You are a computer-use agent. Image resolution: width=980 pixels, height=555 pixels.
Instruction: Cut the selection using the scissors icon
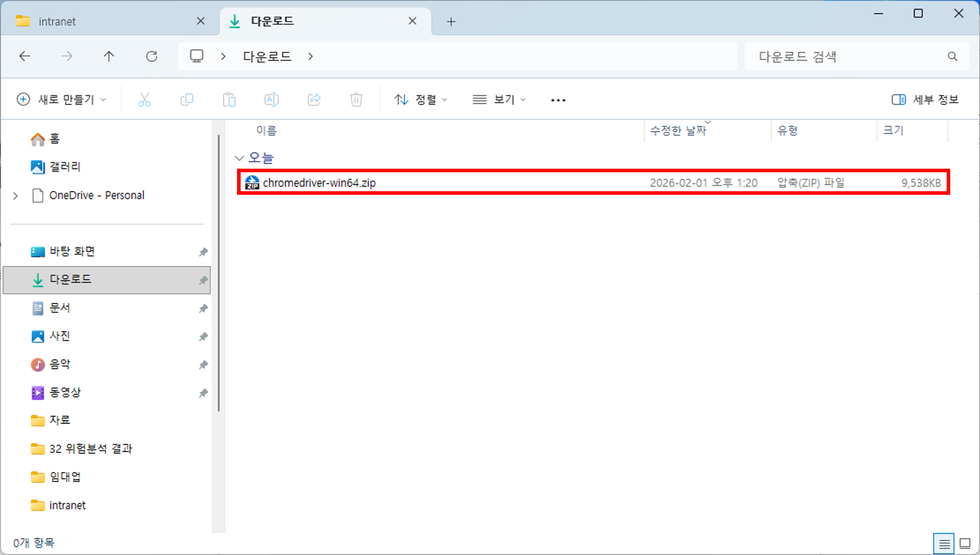(144, 99)
